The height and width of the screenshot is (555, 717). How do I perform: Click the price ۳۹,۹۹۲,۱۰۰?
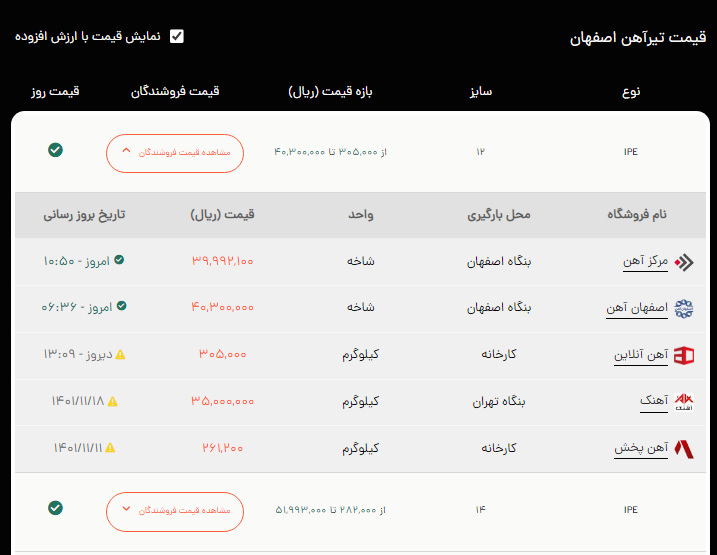(222, 261)
